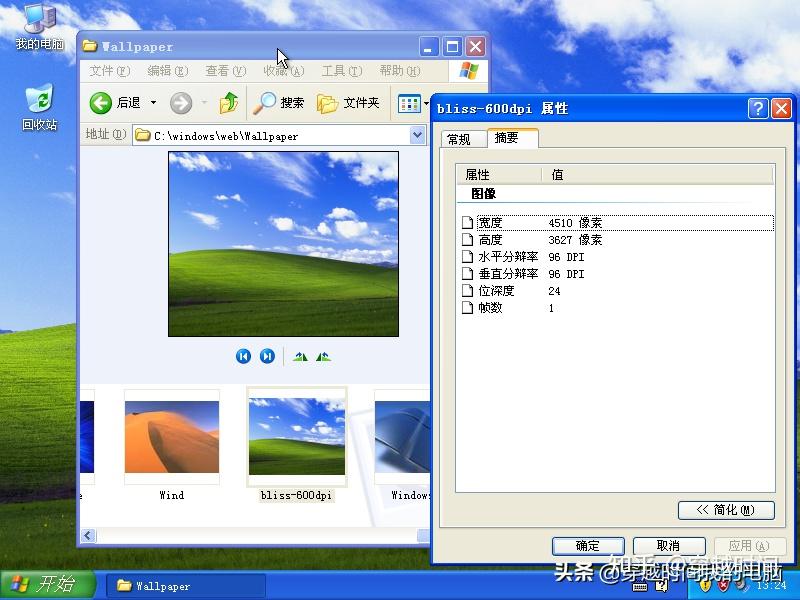Click the address bar folder icon

[142, 135]
